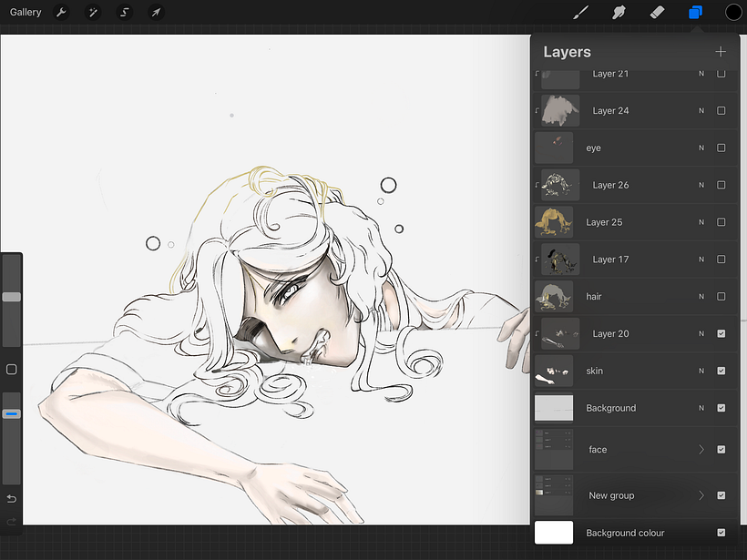The image size is (747, 560).
Task: Select the Paint brush tool
Action: tap(580, 13)
